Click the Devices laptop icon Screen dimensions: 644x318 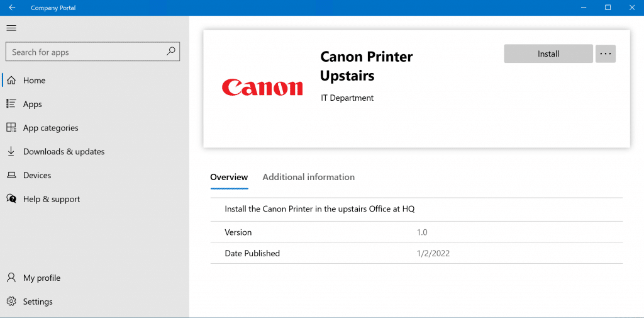pos(11,175)
